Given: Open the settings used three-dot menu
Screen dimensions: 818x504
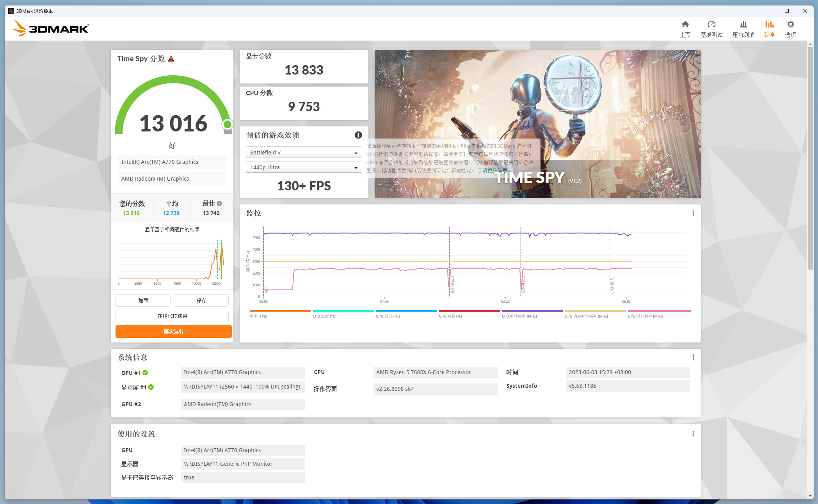Looking at the screenshot, I should tap(693, 434).
